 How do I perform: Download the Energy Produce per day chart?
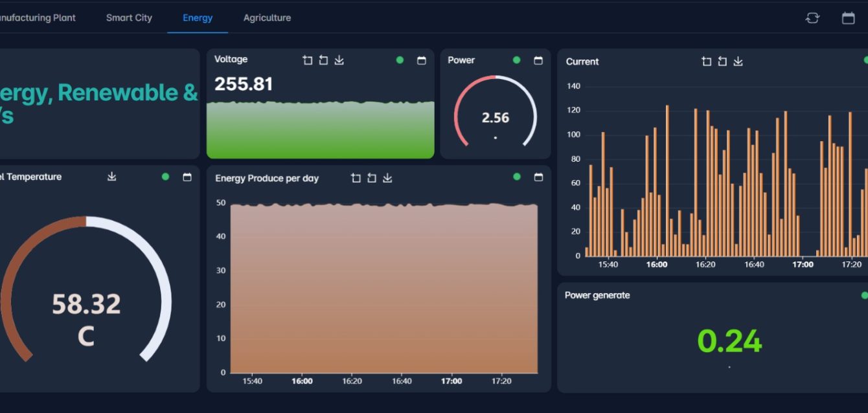[x=387, y=178]
